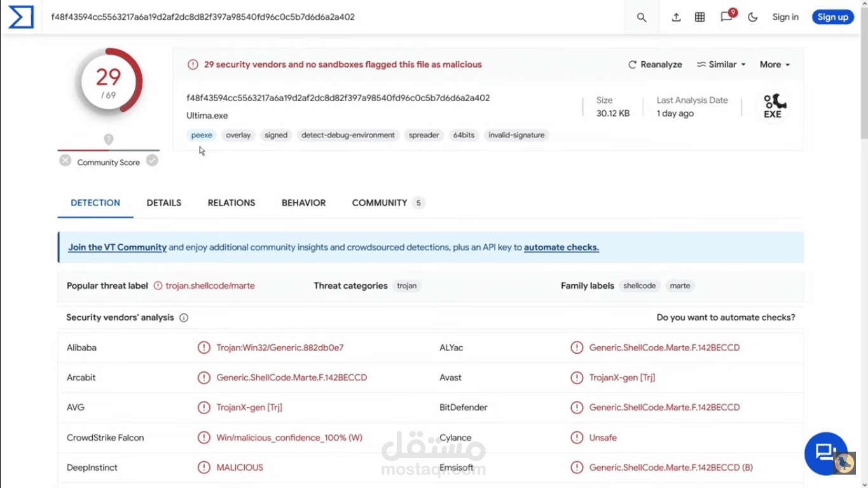
Task: Open the Similar dropdown
Action: pyautogui.click(x=721, y=64)
